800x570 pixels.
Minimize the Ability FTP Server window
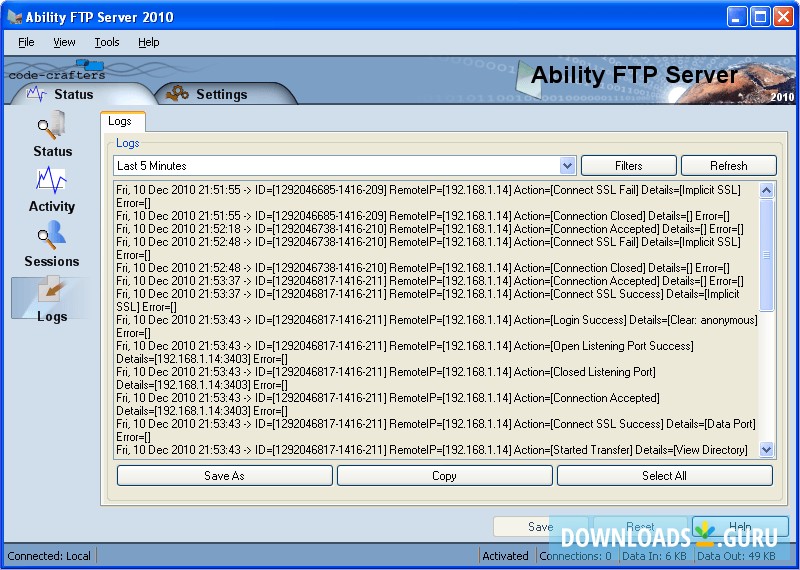tap(737, 17)
